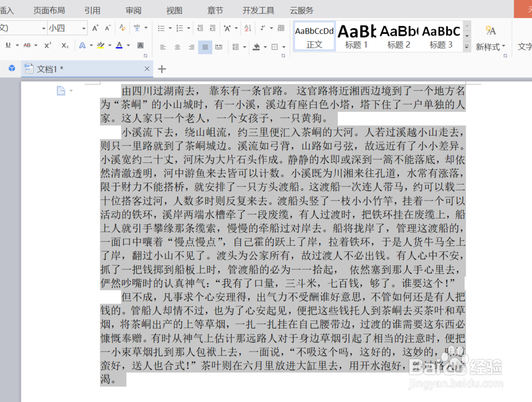Expand the line spacing dropdown arrow

tap(244, 47)
